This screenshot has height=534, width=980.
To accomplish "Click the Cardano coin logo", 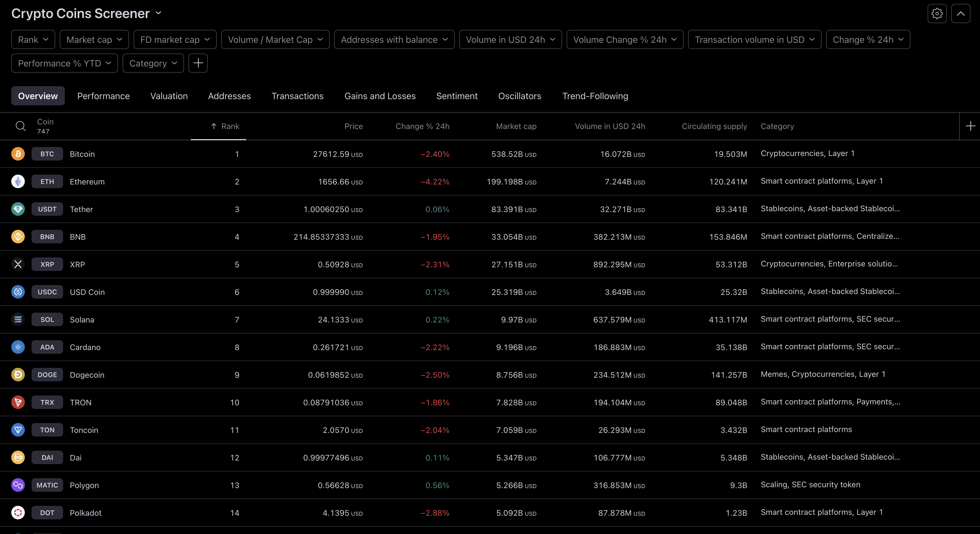I will coord(18,347).
